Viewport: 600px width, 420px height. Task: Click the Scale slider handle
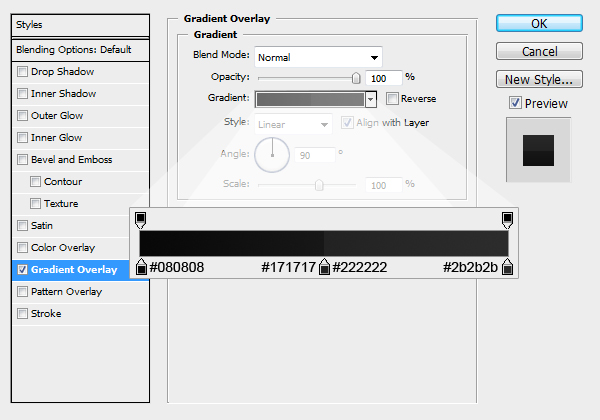pyautogui.click(x=319, y=185)
